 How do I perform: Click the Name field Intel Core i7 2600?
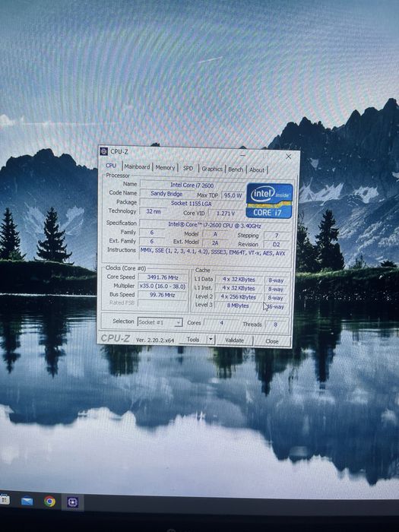click(x=192, y=185)
